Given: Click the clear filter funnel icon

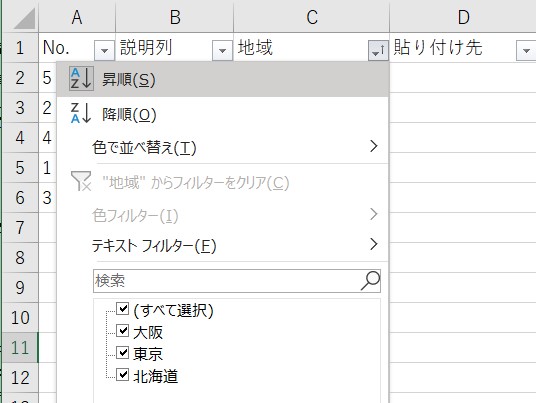Looking at the screenshot, I should (81, 181).
